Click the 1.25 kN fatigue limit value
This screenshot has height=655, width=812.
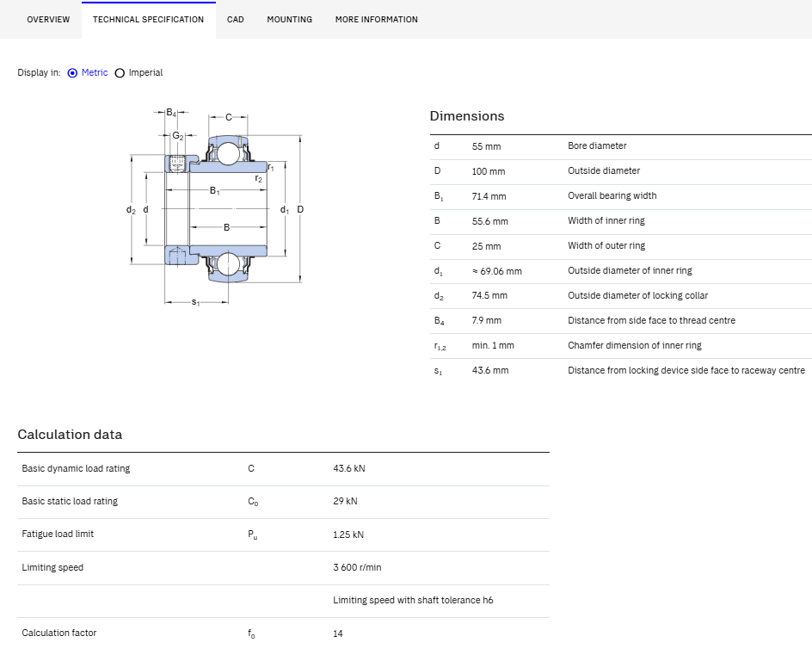348,535
